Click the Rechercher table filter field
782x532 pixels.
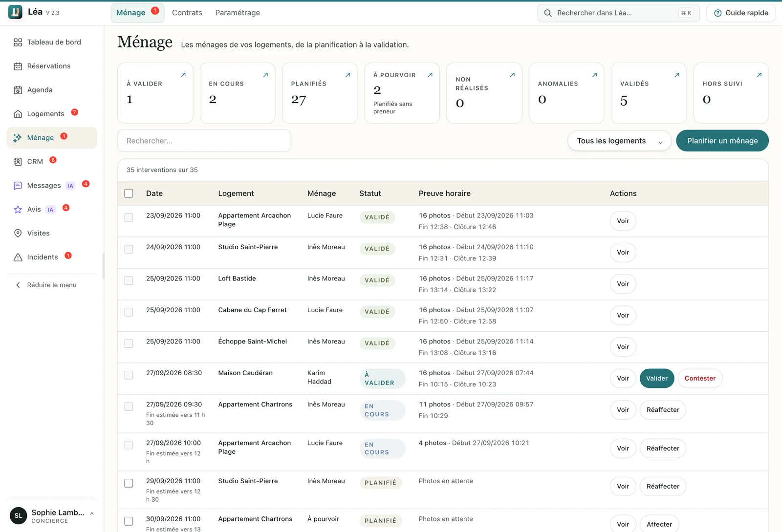tap(204, 141)
